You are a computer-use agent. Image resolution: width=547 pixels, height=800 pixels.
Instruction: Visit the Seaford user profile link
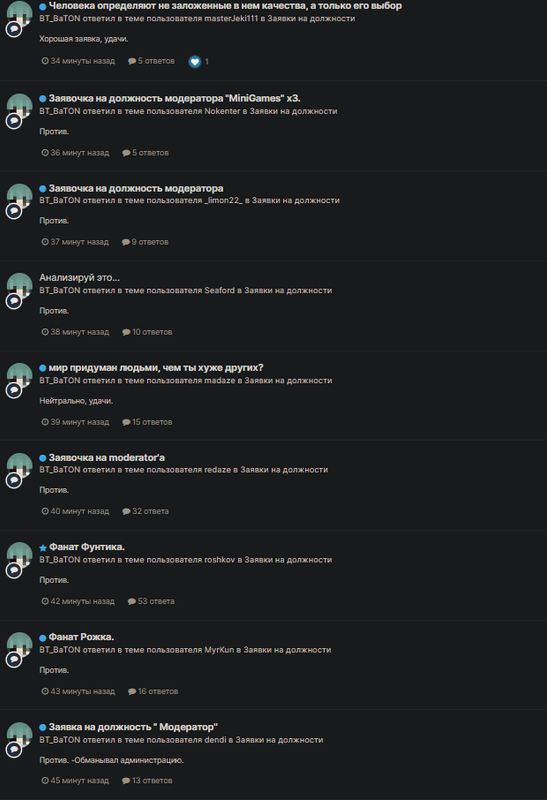pyautogui.click(x=219, y=290)
